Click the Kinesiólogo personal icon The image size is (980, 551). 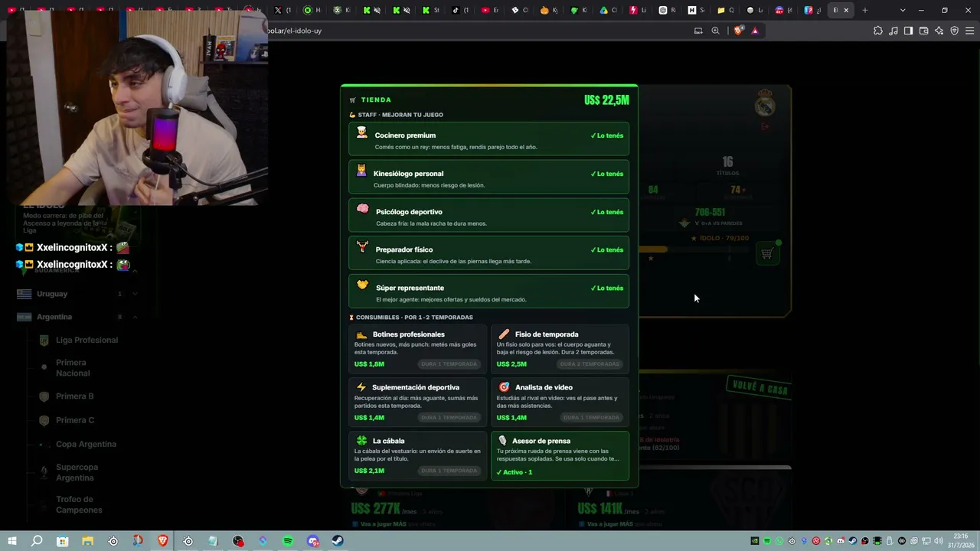(361, 171)
